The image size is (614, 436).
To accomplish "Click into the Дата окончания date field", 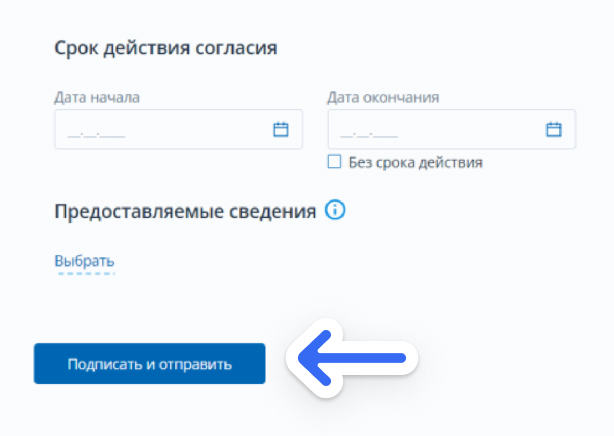I will tap(451, 129).
